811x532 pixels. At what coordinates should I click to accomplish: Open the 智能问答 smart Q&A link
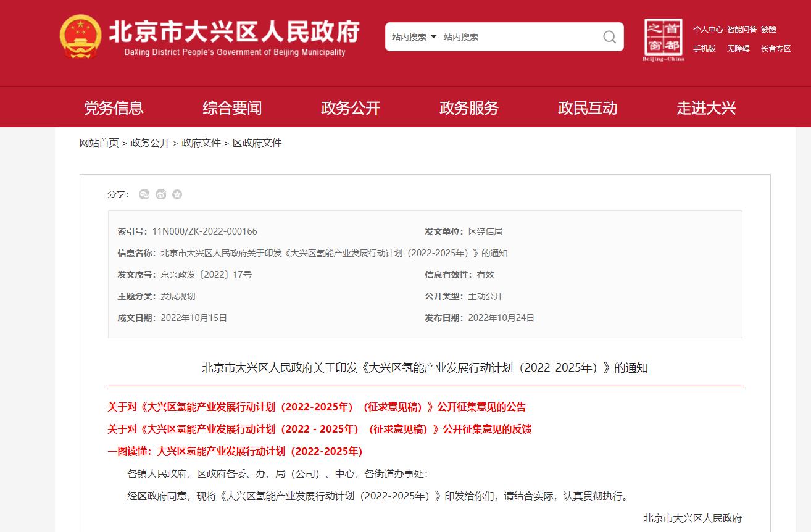pos(742,29)
